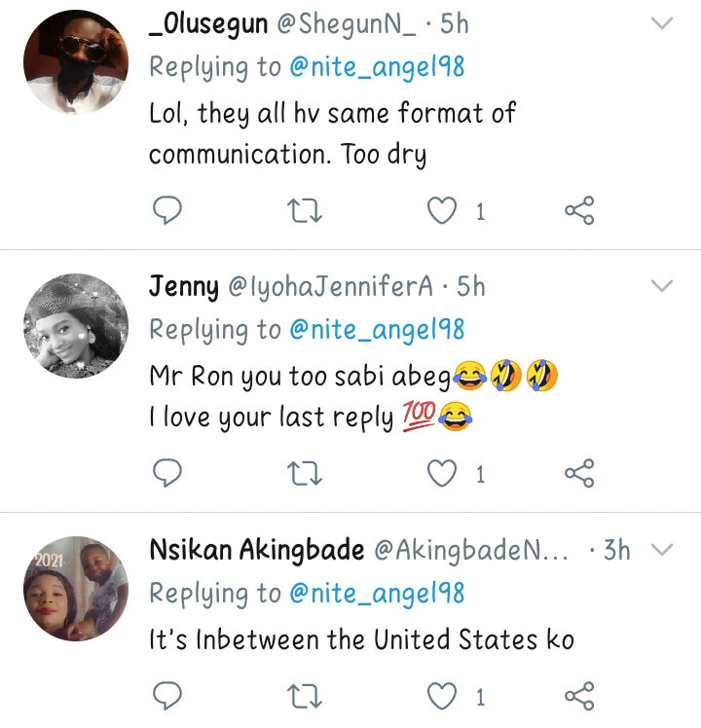701x728 pixels.
Task: Retweet _Olusegun's tweet
Action: point(307,210)
